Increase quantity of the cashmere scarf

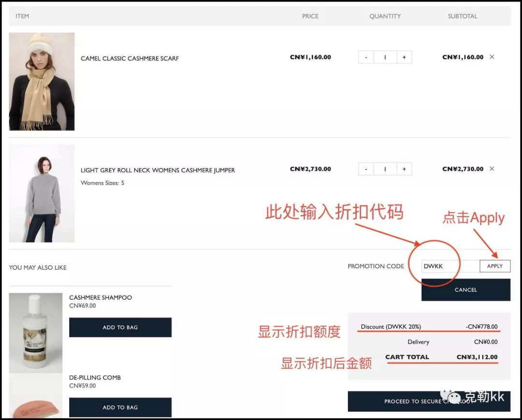[404, 57]
